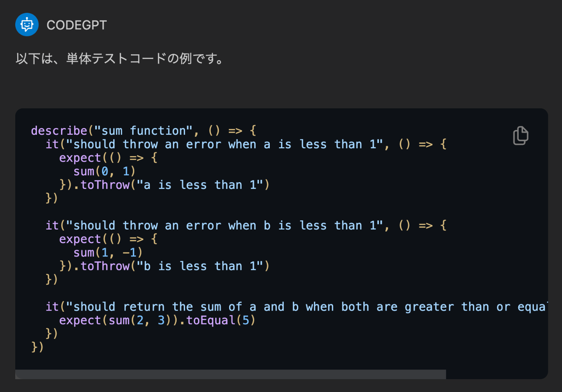
Task: Click the empty scrollbar track right of thumb
Action: [x=497, y=374]
